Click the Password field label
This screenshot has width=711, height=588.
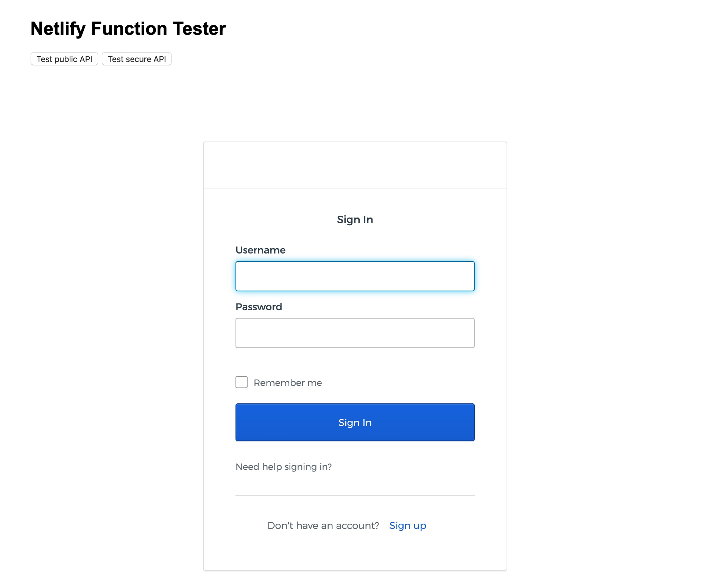point(259,307)
